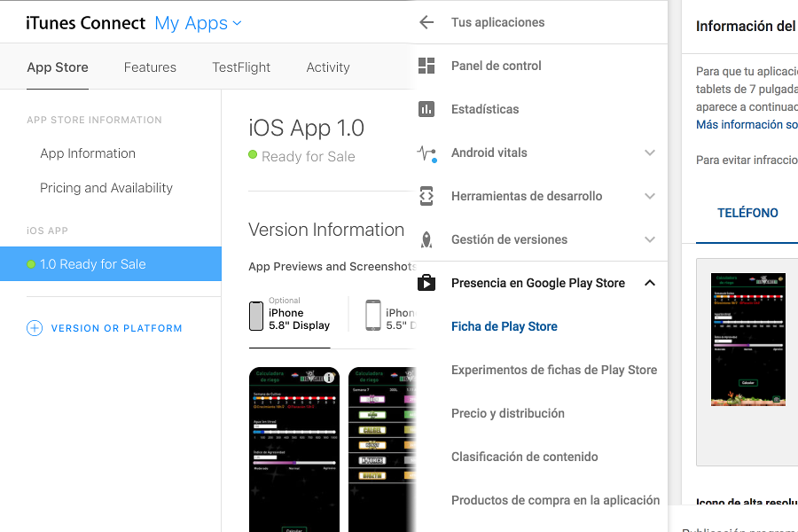798x532 pixels.
Task: Click Tus aplicaciones label
Action: (x=497, y=22)
